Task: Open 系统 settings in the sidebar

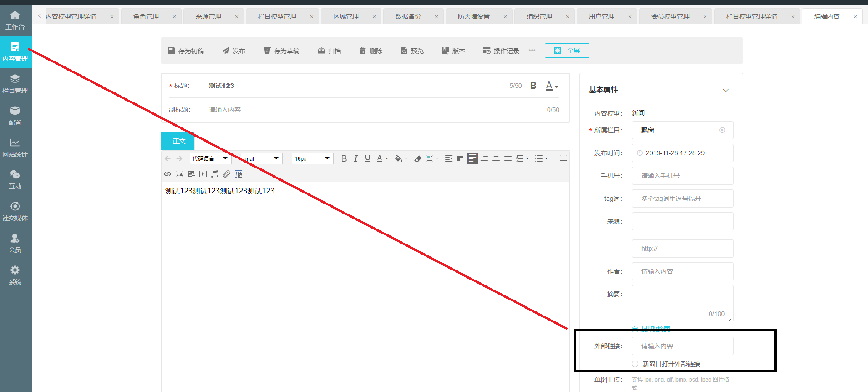Action: tap(15, 275)
